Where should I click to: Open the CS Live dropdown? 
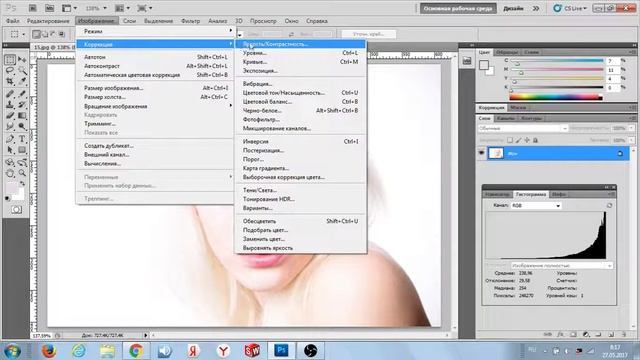pos(570,8)
